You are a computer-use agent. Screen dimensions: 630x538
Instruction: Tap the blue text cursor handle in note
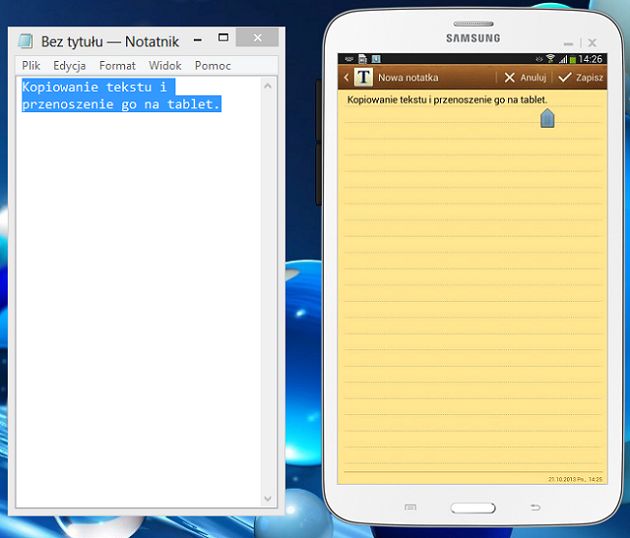click(x=547, y=118)
